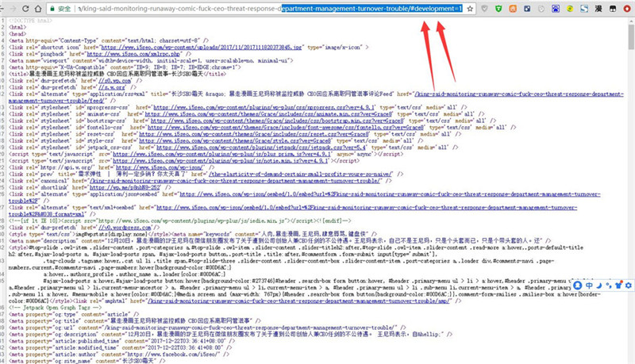Open the fontello.css stylesheet link
Viewport: 635px width, 364px height.
pos(285,128)
